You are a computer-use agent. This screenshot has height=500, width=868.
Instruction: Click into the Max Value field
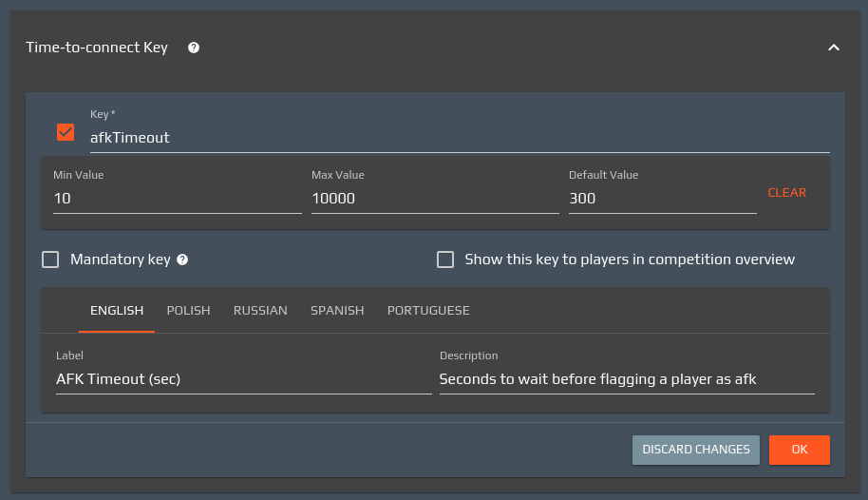435,199
